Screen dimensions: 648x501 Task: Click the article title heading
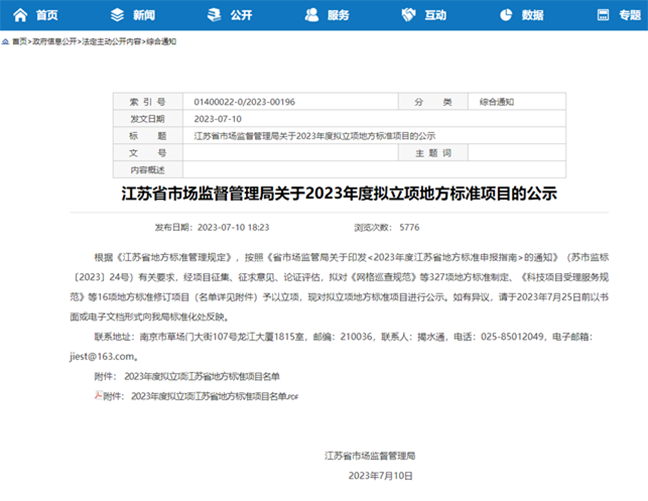click(324, 193)
